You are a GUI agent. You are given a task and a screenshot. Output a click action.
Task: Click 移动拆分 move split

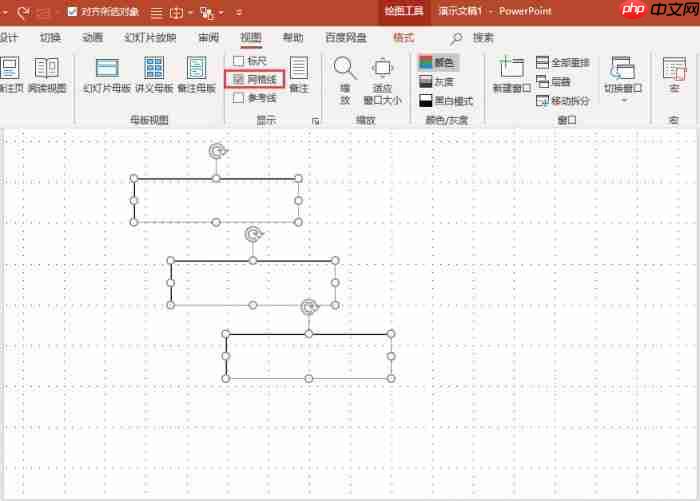click(x=562, y=101)
